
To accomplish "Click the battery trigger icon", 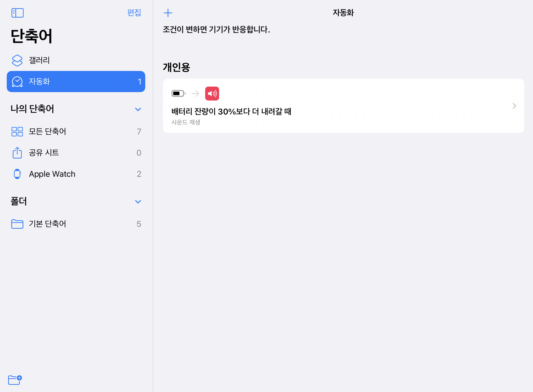I will pyautogui.click(x=178, y=94).
